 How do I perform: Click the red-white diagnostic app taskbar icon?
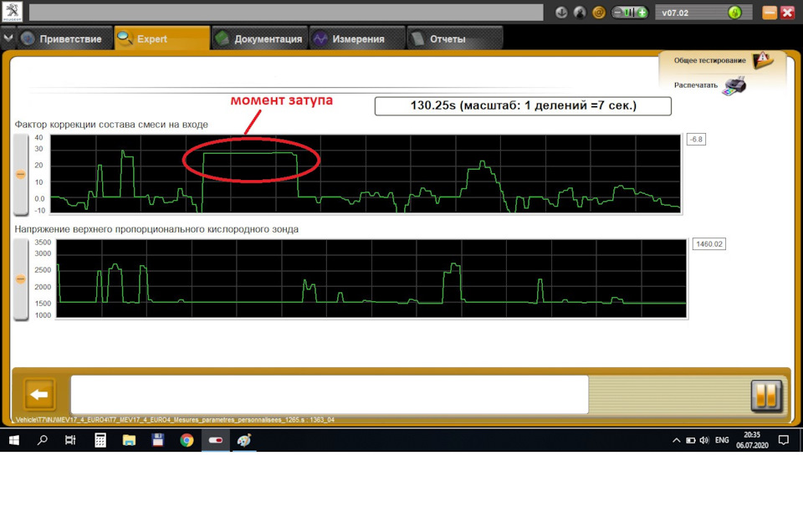click(216, 440)
